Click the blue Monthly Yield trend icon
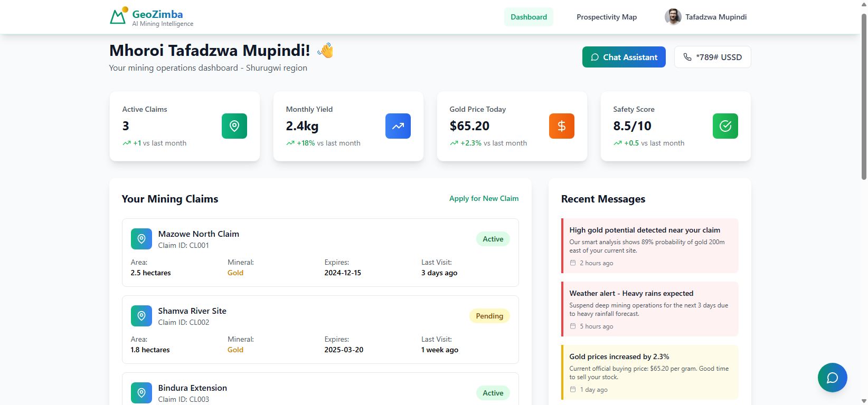The height and width of the screenshot is (405, 868). click(x=398, y=126)
